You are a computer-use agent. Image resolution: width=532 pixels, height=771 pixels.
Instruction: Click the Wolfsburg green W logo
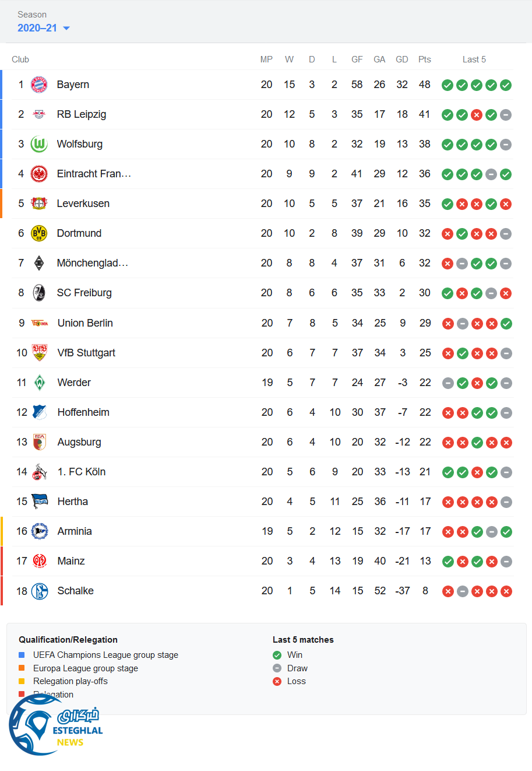point(39,144)
